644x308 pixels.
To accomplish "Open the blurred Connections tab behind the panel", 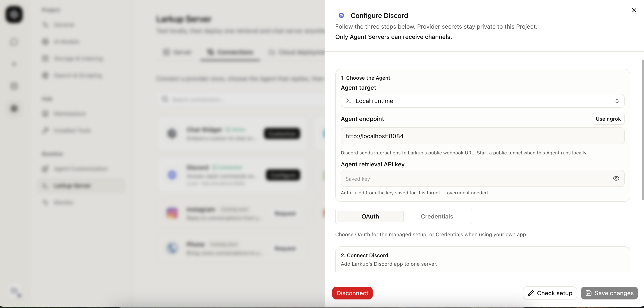I will coord(230,52).
